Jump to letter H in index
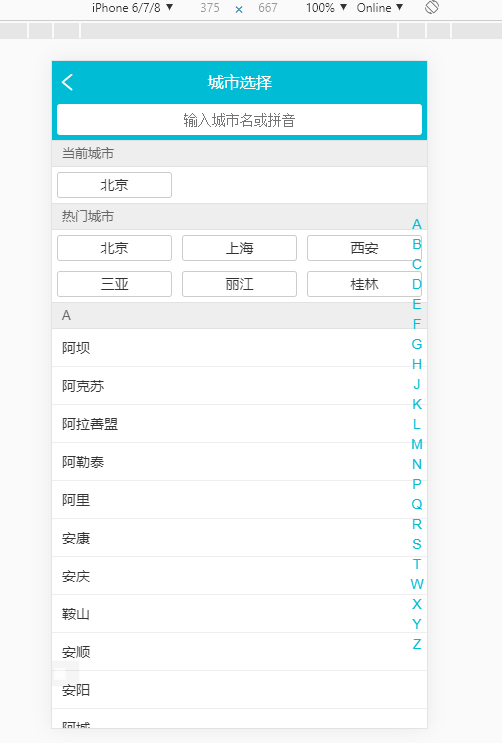 coord(417,364)
